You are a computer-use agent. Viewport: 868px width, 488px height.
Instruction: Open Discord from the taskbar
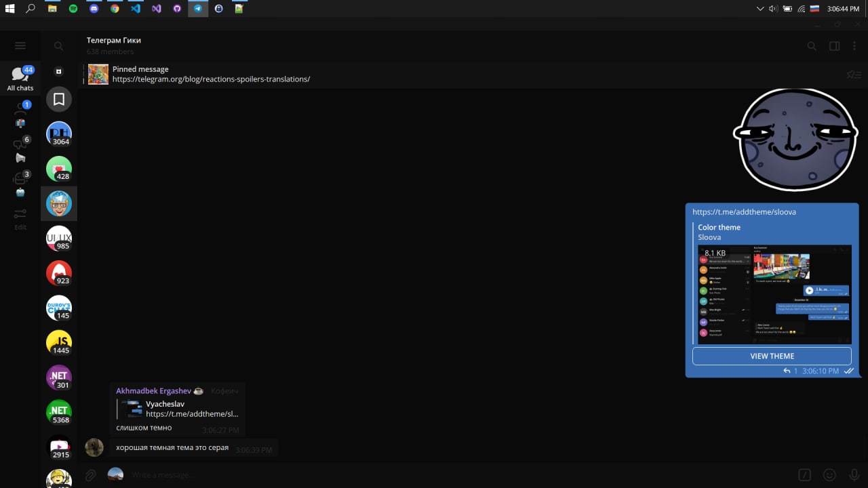[94, 9]
